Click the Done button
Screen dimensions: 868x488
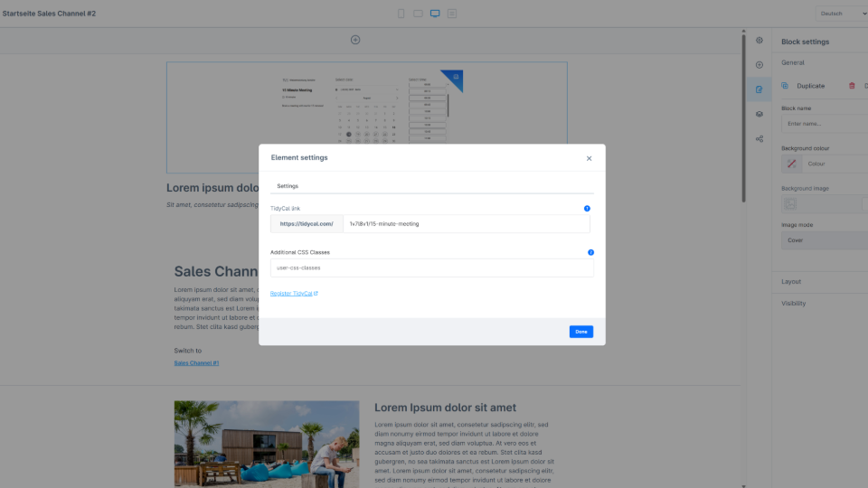pos(580,332)
